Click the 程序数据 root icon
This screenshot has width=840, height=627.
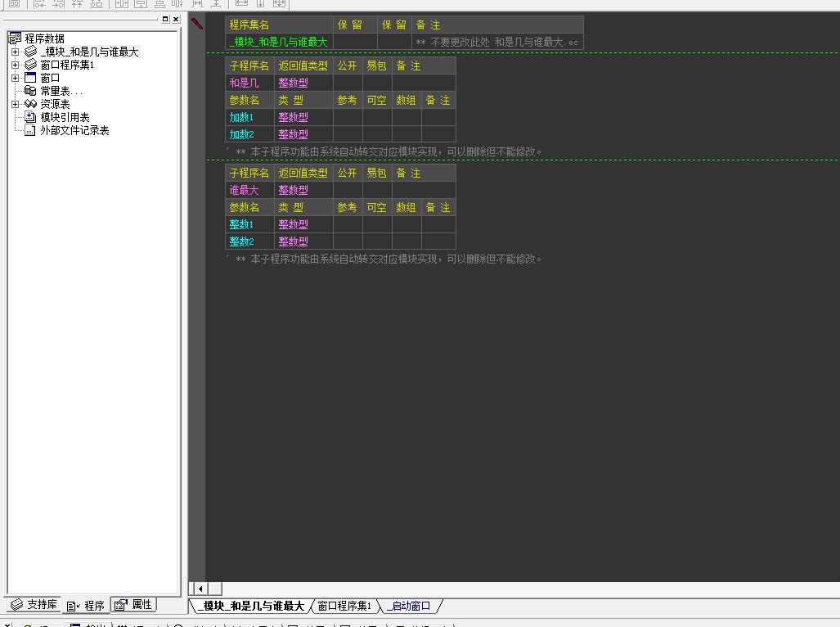coord(14,38)
